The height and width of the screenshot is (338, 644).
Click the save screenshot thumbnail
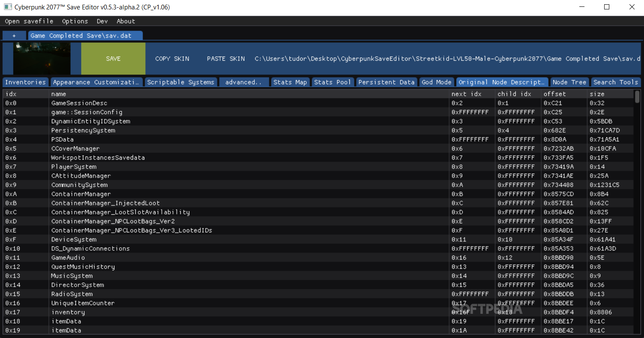pyautogui.click(x=42, y=59)
